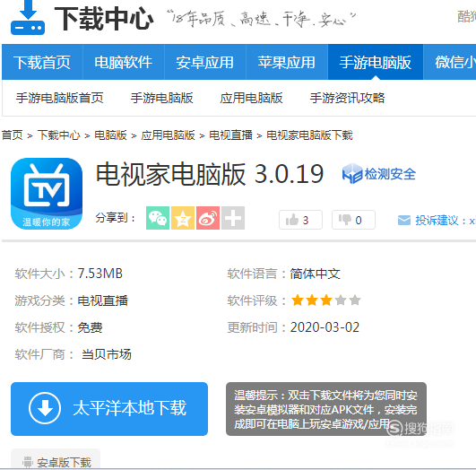The height and width of the screenshot is (470, 476).
Task: Click the 电视家电脑版下载 breadcrumb text
Action: 309,135
